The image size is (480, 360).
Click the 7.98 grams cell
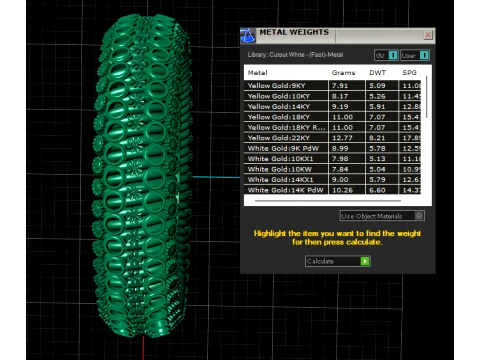347,159
